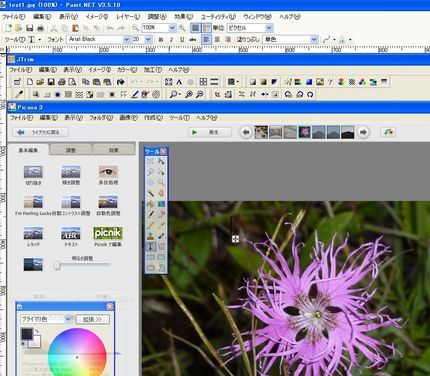430x376 pixels.
Task: Select the Rectangle Select tool in Tools window
Action: pos(151,162)
